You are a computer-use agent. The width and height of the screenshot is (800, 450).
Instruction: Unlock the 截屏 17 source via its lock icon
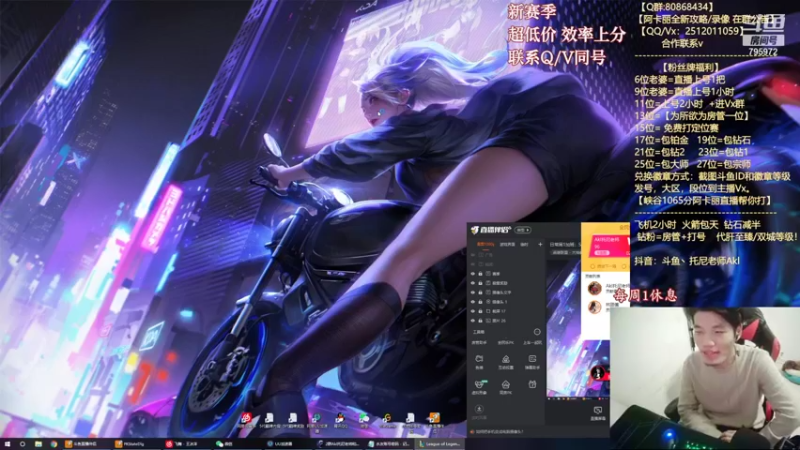(x=480, y=311)
